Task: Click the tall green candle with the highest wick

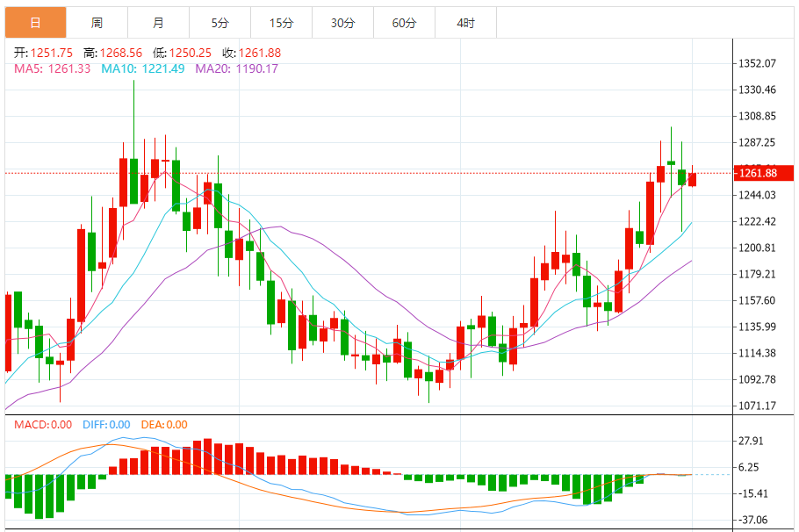Action: [134, 181]
